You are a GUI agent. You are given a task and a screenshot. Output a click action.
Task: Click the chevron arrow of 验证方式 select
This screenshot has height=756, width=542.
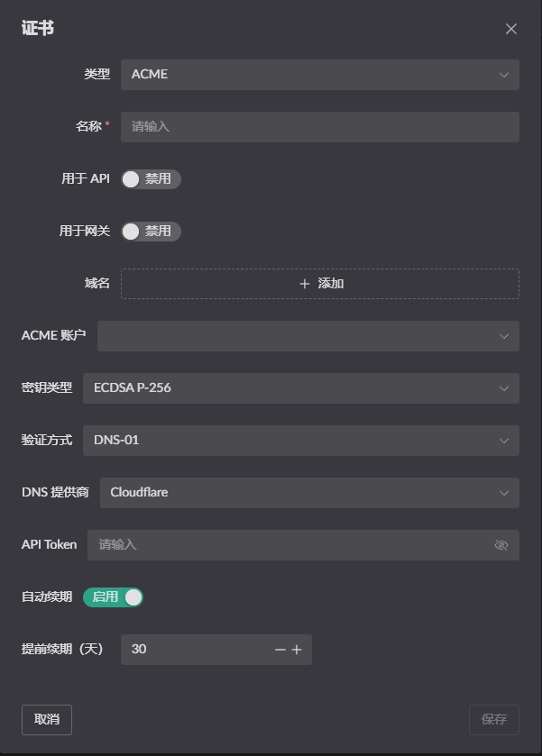coord(504,441)
